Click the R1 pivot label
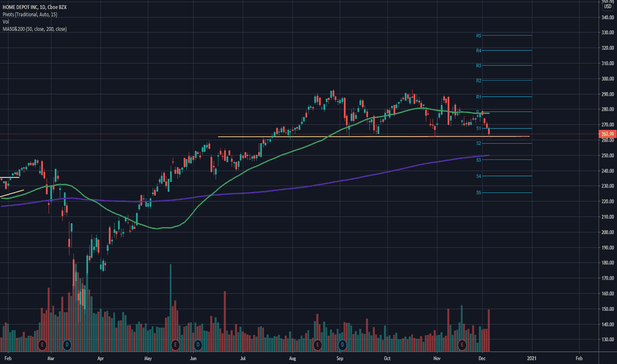This screenshot has height=364, width=617. click(x=479, y=97)
